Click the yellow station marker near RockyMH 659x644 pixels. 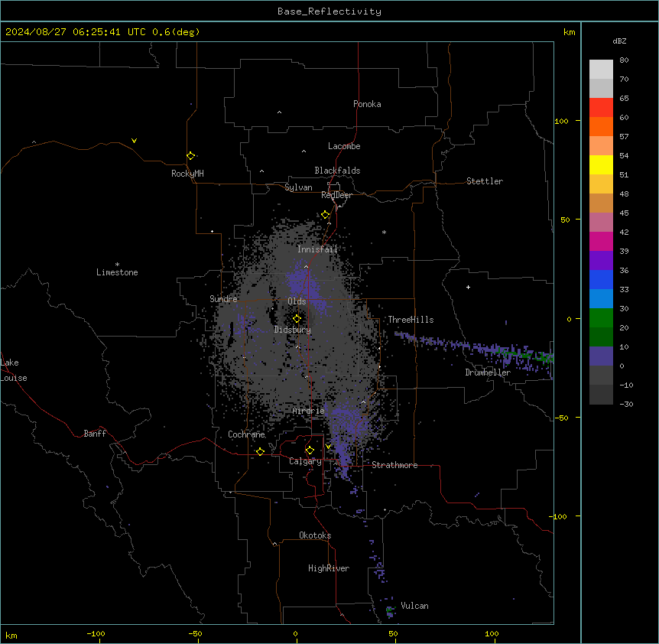190,156
